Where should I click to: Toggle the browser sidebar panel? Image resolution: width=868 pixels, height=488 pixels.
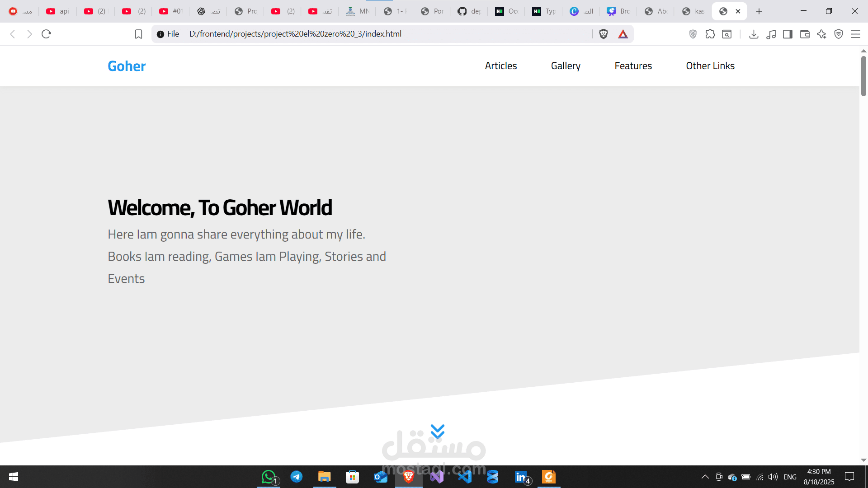coord(788,34)
